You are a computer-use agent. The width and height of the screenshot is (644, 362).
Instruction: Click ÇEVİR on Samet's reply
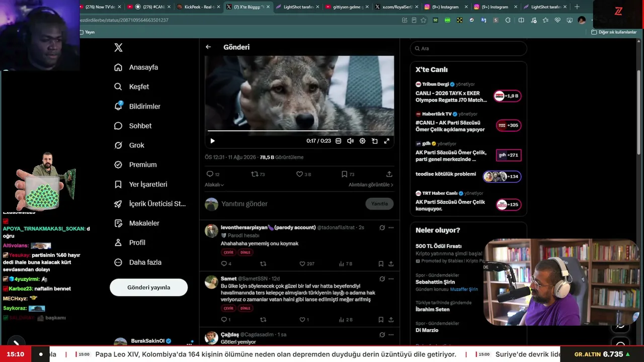228,308
